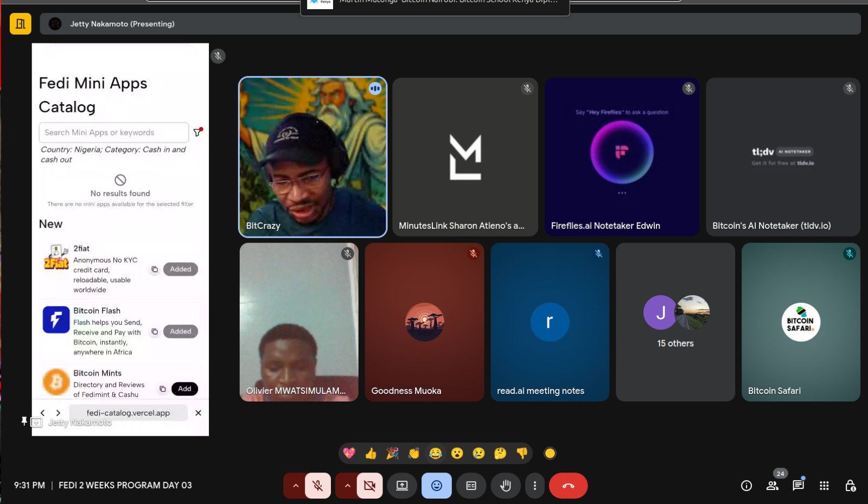Send the thumbs up reaction
Screen dimensions: 868x504
point(371,453)
